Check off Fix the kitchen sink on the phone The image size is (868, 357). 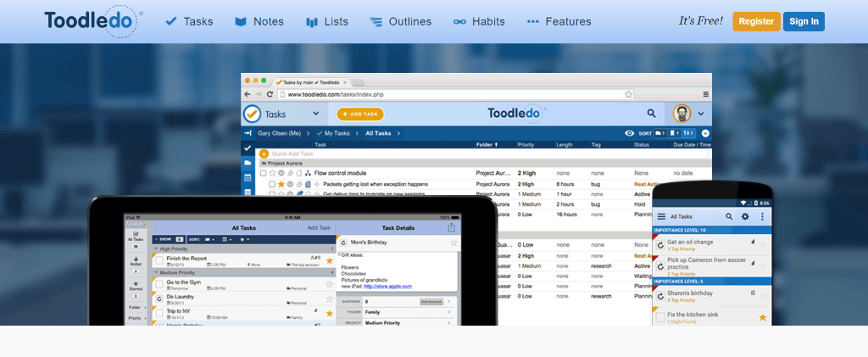point(659,317)
